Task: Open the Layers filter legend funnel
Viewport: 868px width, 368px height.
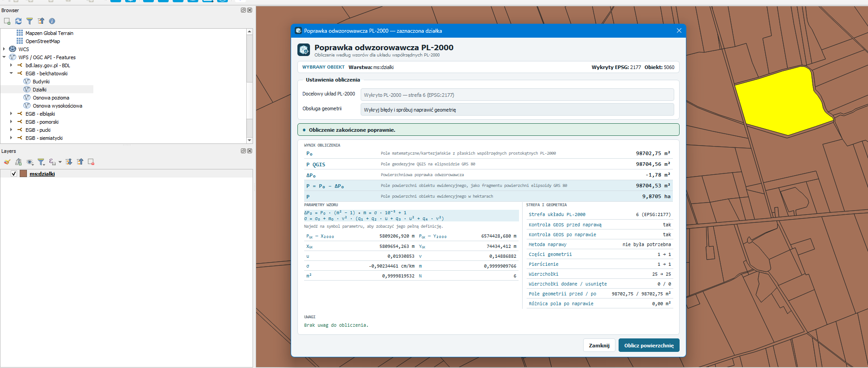Action: point(41,162)
